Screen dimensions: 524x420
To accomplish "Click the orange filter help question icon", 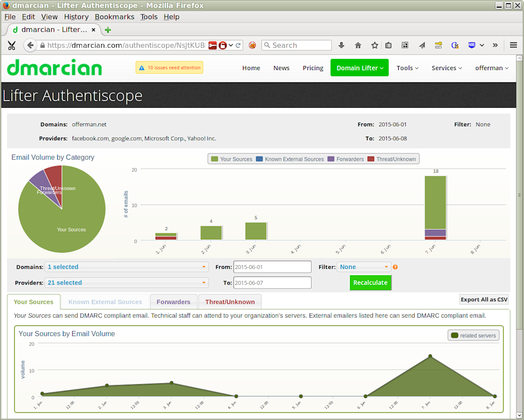I will pos(396,267).
